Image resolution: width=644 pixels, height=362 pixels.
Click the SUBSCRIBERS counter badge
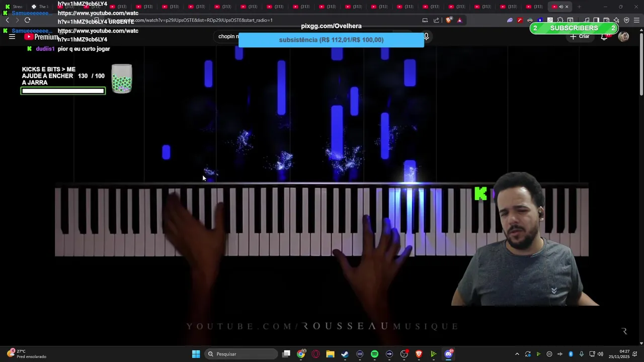(574, 28)
